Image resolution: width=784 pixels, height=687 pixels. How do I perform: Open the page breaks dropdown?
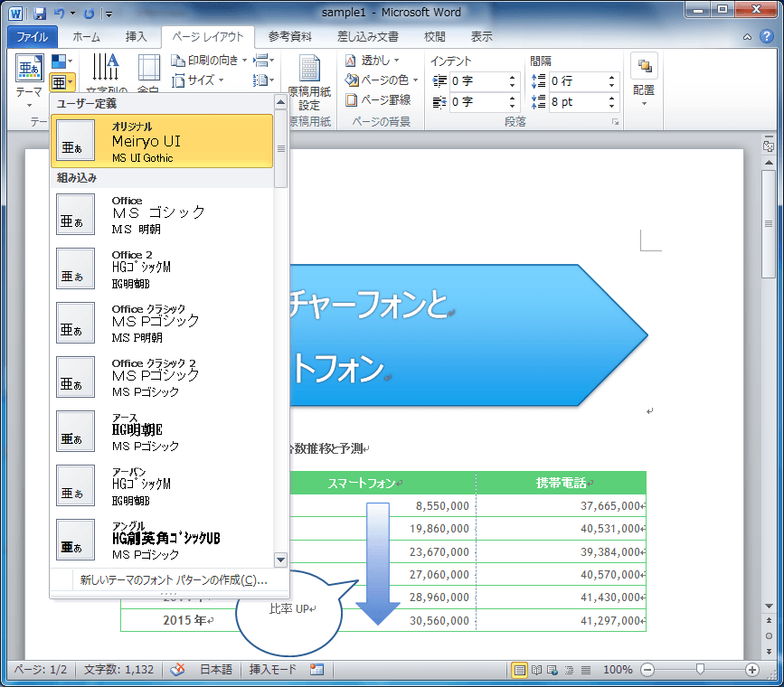263,61
